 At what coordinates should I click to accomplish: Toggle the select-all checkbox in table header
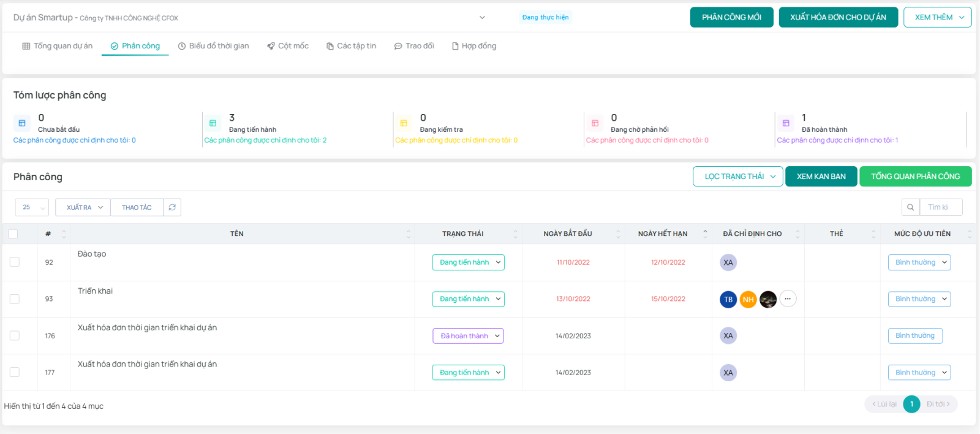point(13,234)
